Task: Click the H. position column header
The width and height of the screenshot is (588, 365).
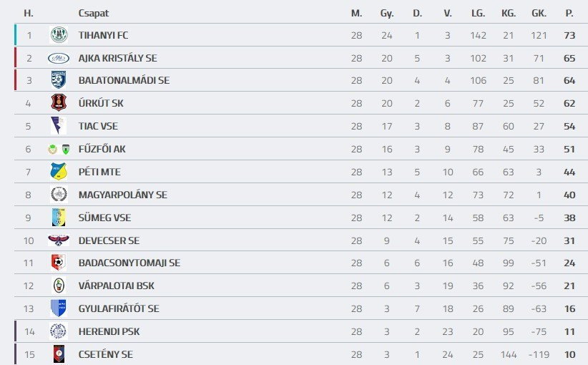Action: (x=29, y=13)
